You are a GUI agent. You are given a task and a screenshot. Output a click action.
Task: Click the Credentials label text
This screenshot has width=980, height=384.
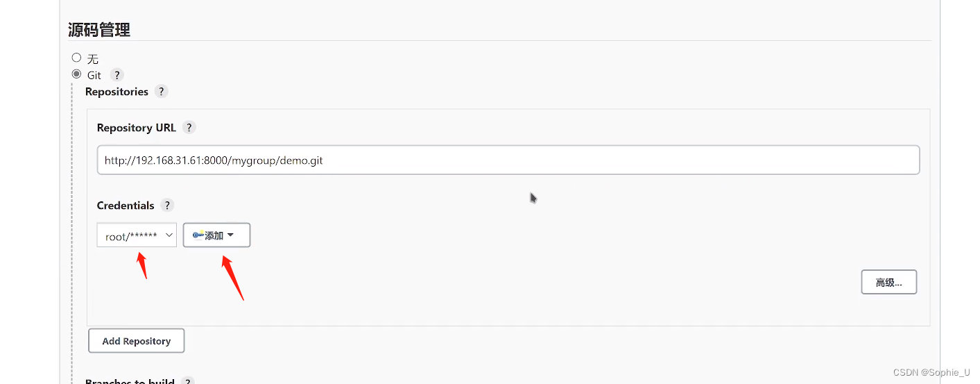point(126,206)
